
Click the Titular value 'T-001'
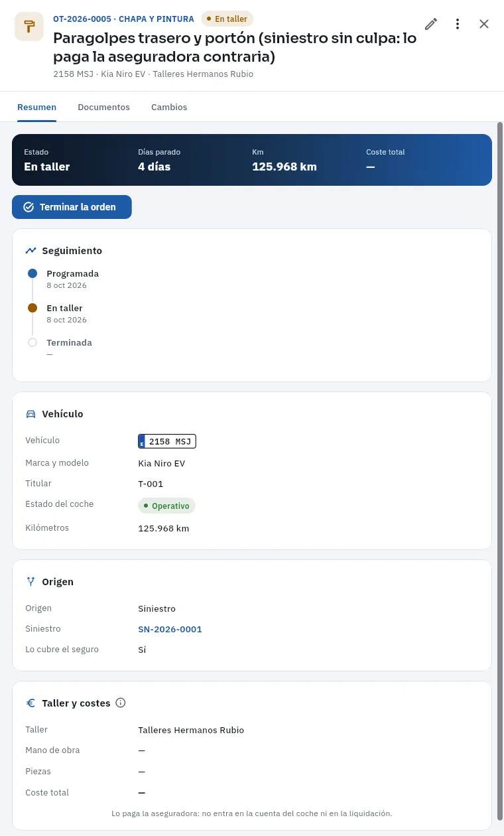(151, 484)
